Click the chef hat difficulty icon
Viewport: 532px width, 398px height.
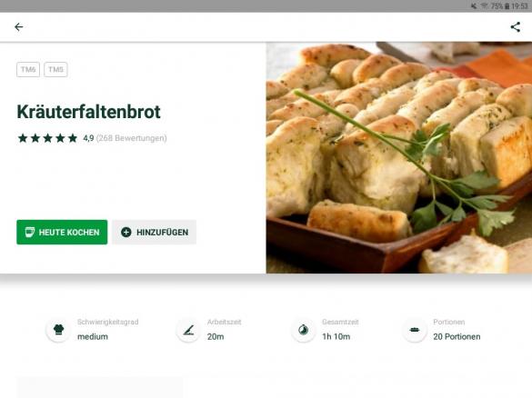(59, 330)
